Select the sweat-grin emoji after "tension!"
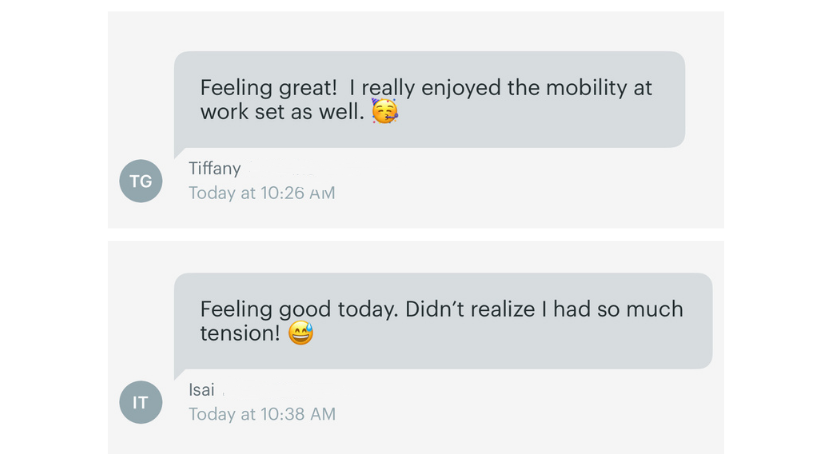This screenshot has height=468, width=832. coord(301,333)
